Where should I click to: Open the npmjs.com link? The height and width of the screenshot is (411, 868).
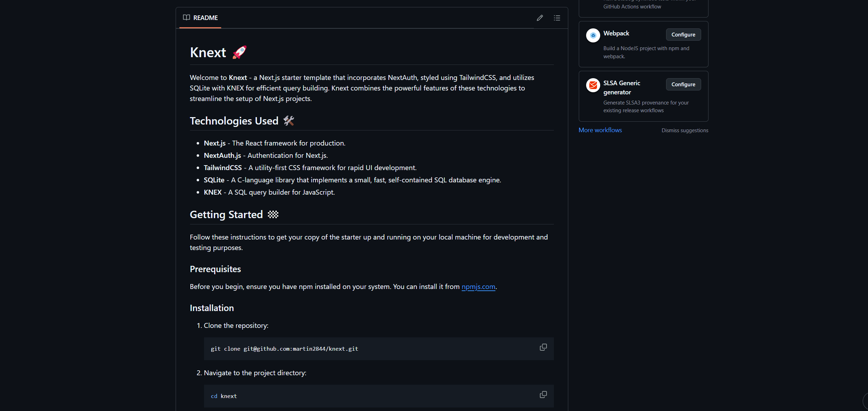click(x=478, y=287)
